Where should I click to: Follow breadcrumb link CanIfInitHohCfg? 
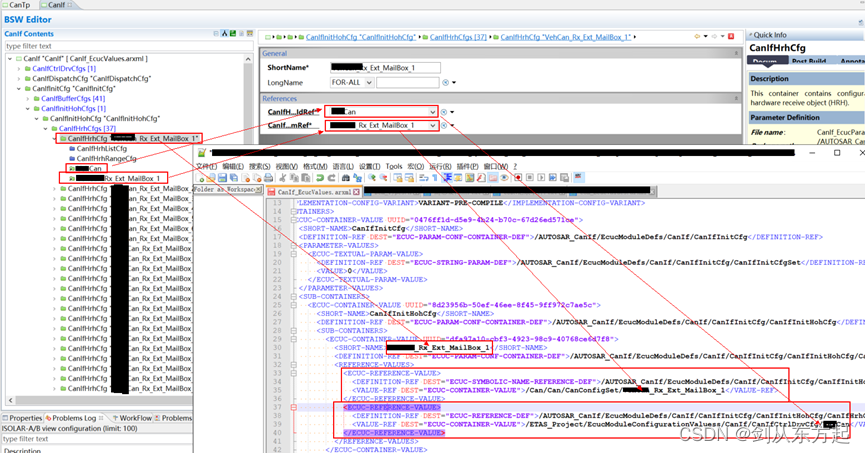point(361,37)
